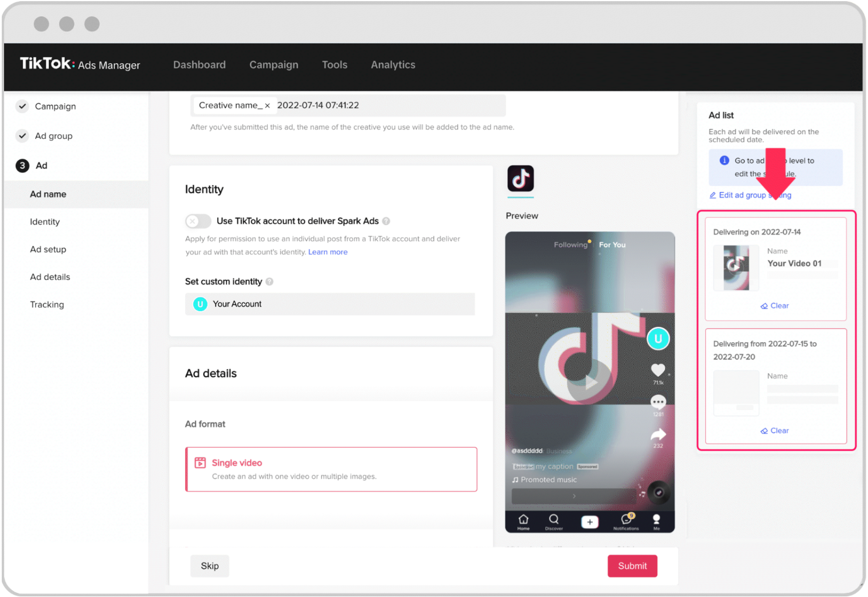Open the Learn more link
The height and width of the screenshot is (597, 868).
(327, 252)
